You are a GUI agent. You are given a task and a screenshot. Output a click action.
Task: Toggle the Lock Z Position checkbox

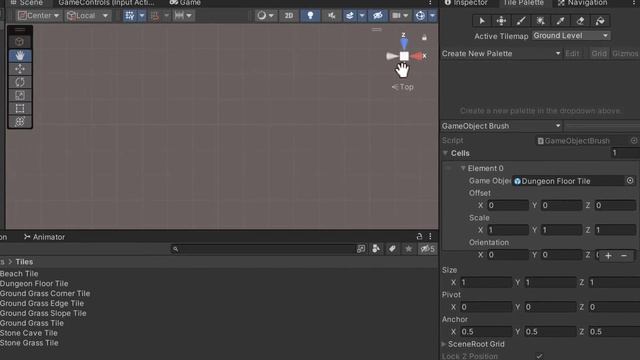[540, 356]
